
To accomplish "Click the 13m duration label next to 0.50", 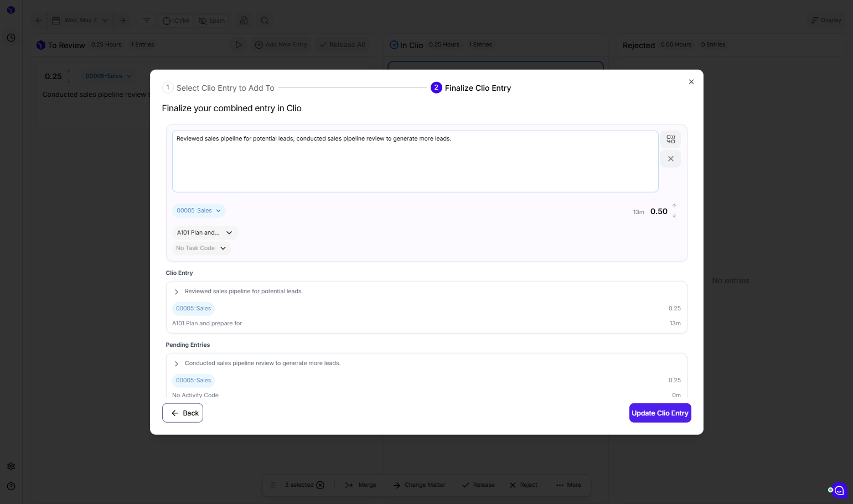I will [x=639, y=212].
